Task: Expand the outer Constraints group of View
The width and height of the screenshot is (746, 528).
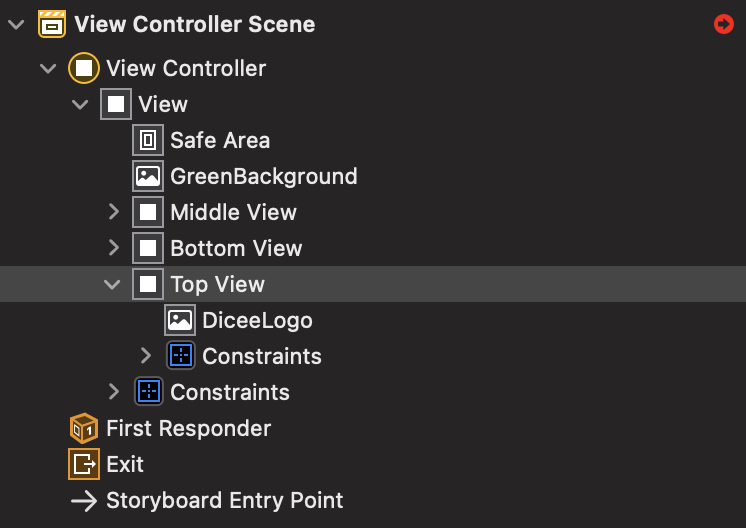Action: tap(114, 392)
